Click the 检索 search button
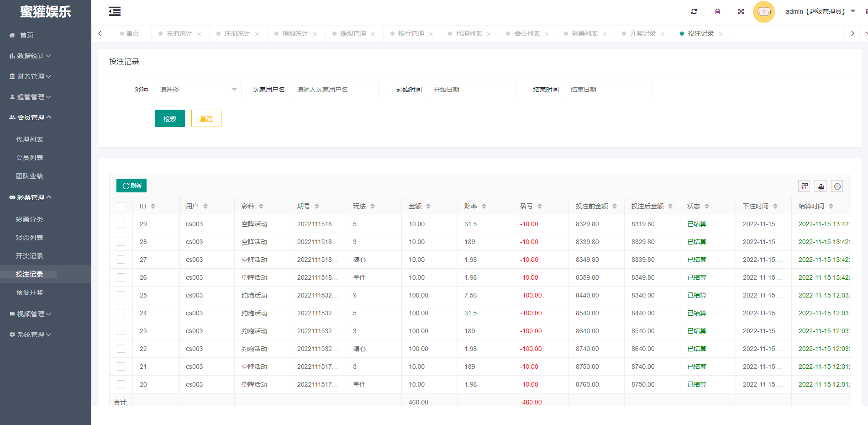Screen dimensions: 868x425 (x=169, y=118)
